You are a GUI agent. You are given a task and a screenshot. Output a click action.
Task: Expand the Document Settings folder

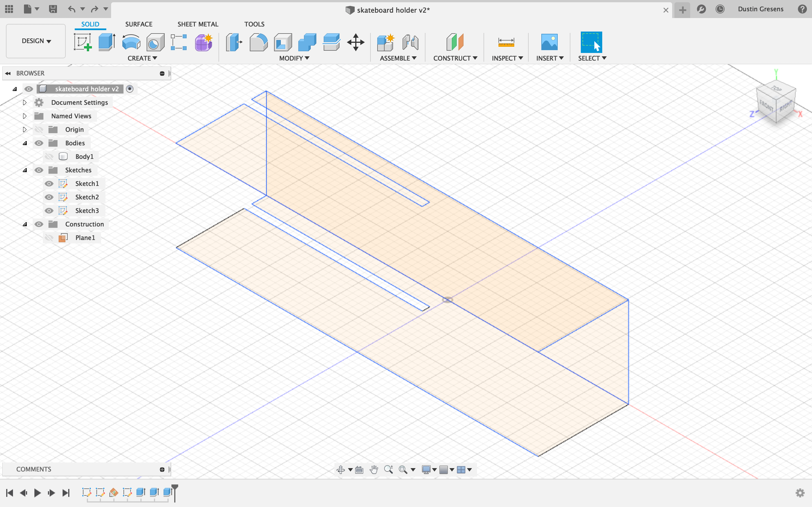(x=24, y=102)
